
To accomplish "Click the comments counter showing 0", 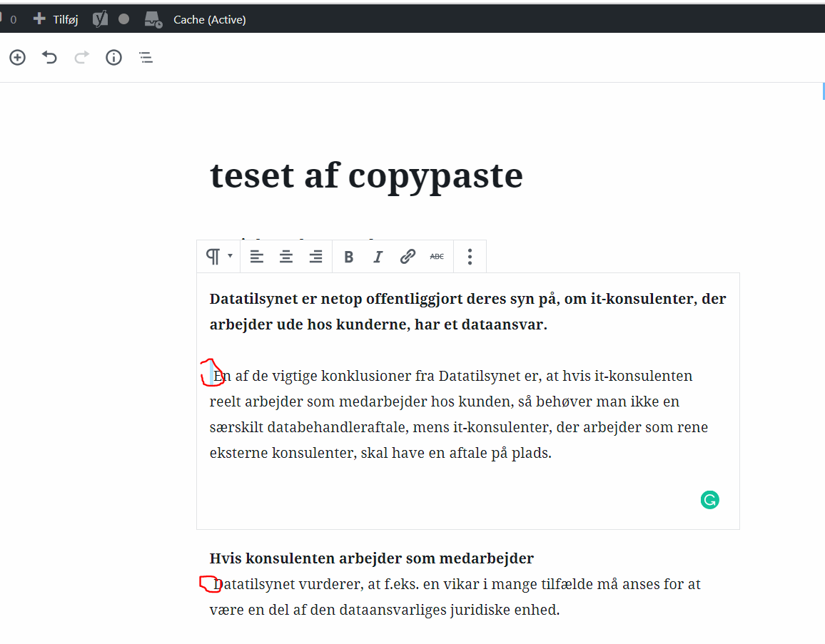I will (x=12, y=19).
